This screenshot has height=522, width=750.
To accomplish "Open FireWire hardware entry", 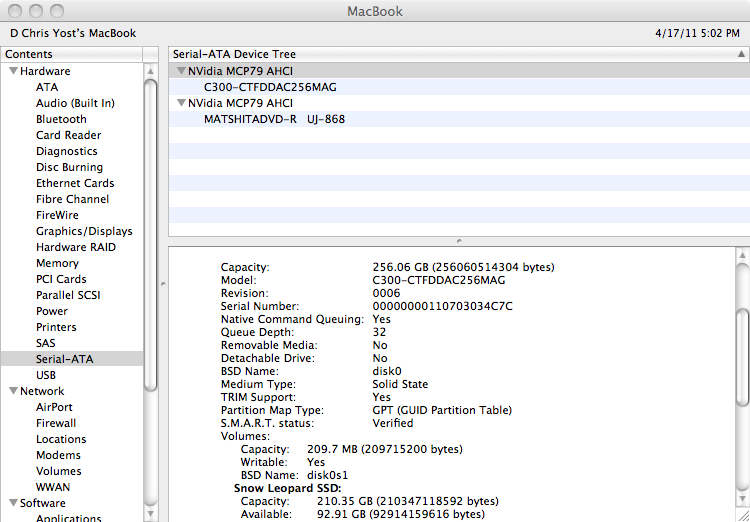I will 57,215.
